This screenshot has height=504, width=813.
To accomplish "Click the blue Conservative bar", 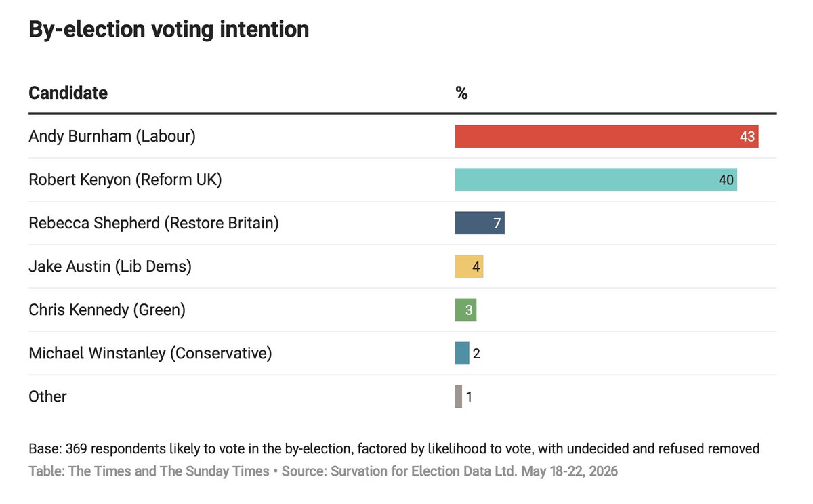I will tap(462, 353).
